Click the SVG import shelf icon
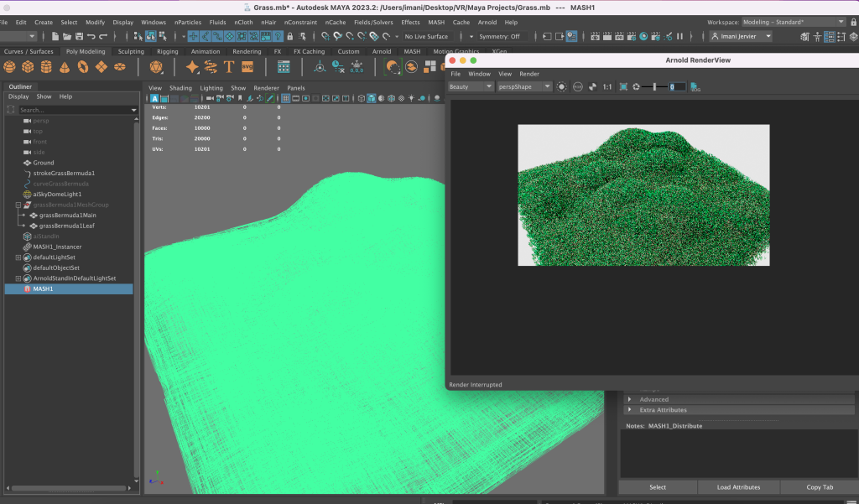Screen dimensions: 859x504 coord(247,67)
